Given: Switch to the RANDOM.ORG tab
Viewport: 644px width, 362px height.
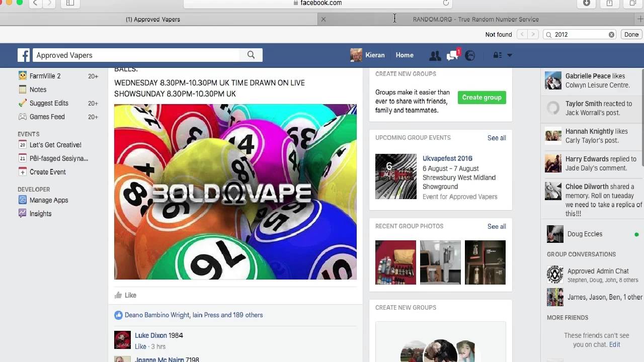Looking at the screenshot, I should (x=475, y=19).
